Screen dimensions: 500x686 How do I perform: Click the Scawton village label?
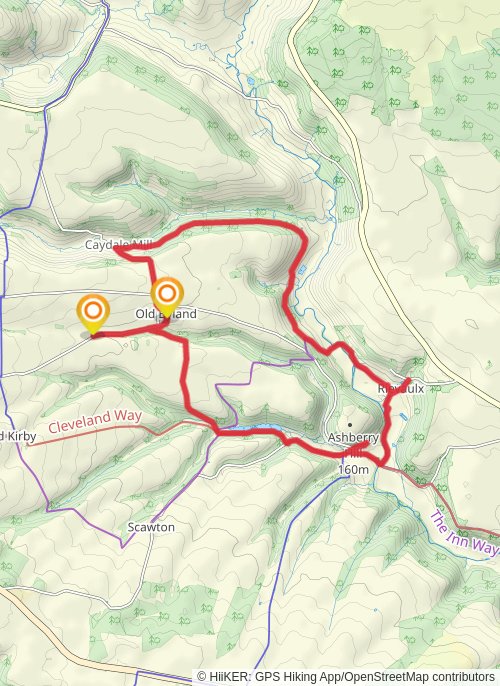pos(151,527)
